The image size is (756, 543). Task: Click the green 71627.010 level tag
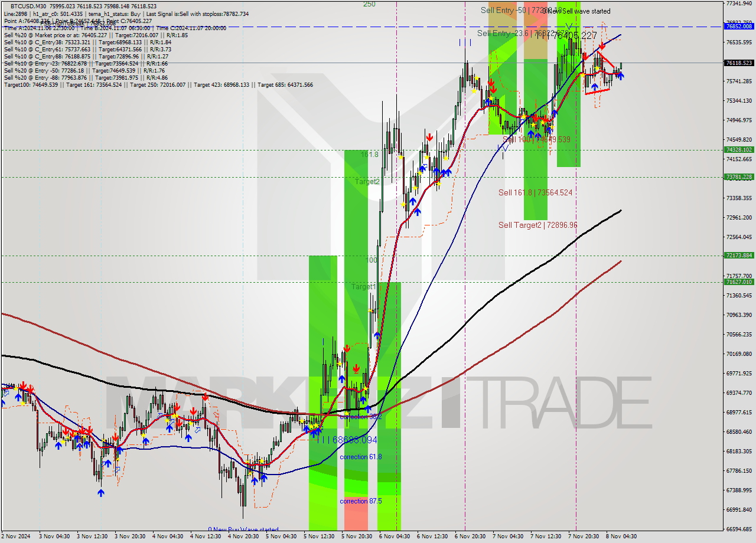739,282
